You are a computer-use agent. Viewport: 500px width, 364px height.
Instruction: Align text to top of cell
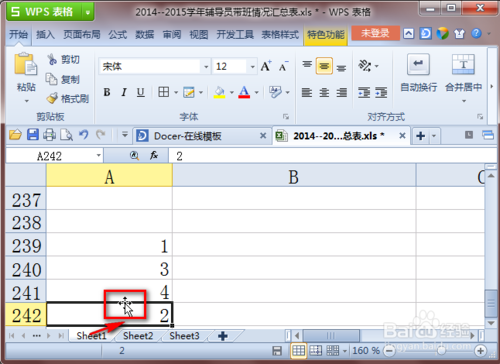(x=307, y=66)
